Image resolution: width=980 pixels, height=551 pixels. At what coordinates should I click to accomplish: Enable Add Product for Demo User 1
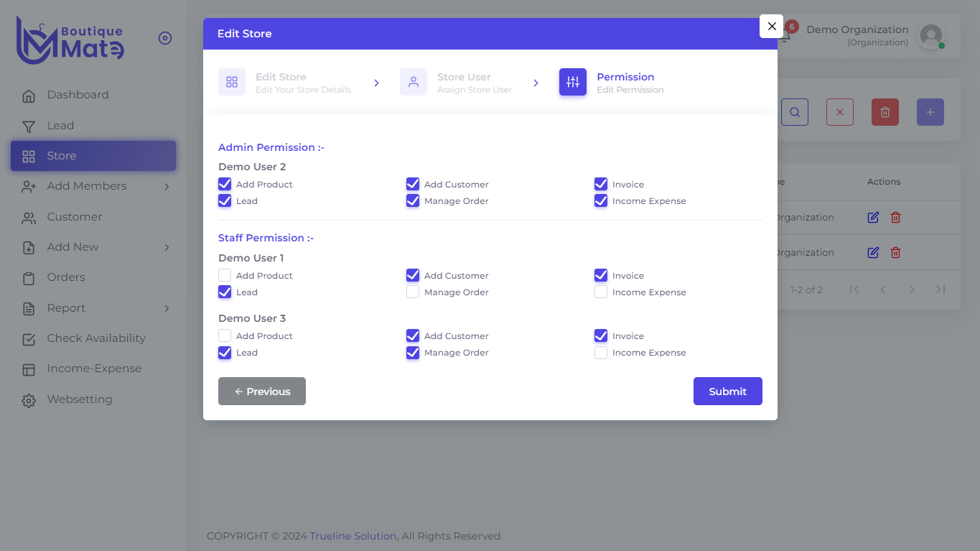[225, 275]
